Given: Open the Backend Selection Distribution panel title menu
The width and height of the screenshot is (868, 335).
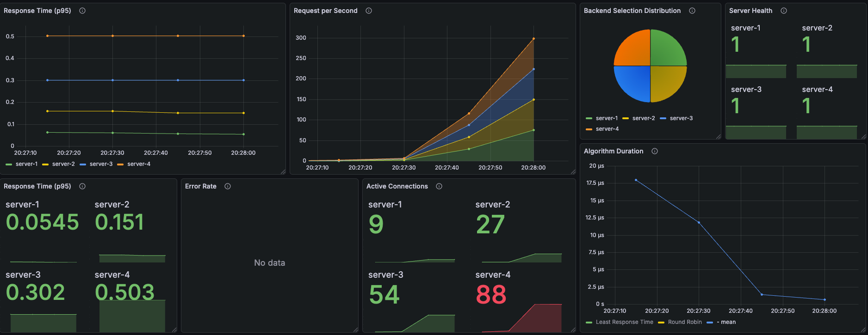Looking at the screenshot, I should tap(632, 11).
